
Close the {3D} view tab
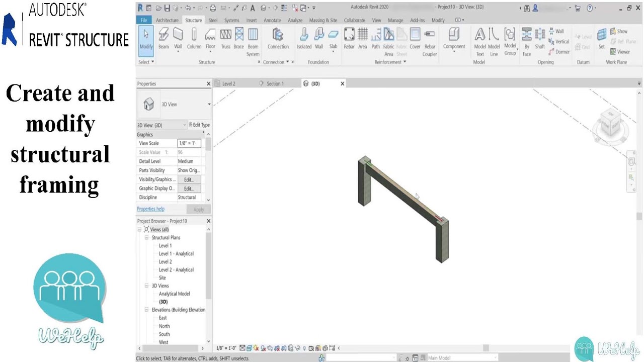click(x=343, y=83)
